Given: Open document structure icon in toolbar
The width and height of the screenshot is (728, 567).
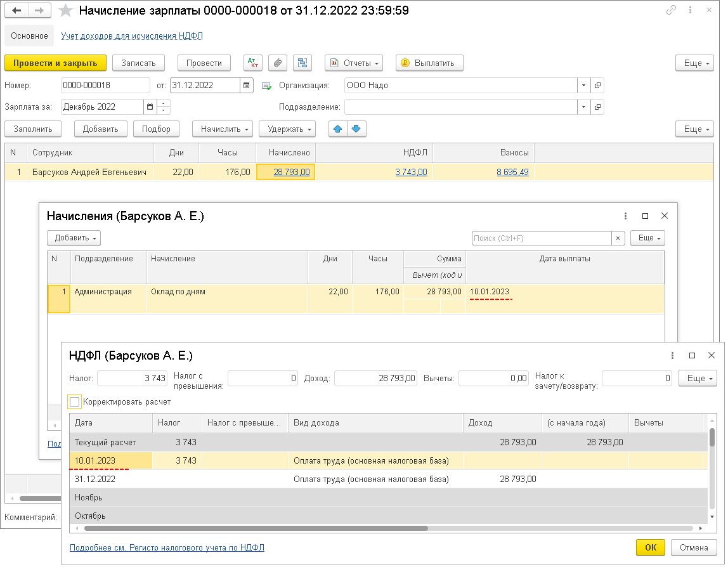Looking at the screenshot, I should [x=302, y=63].
